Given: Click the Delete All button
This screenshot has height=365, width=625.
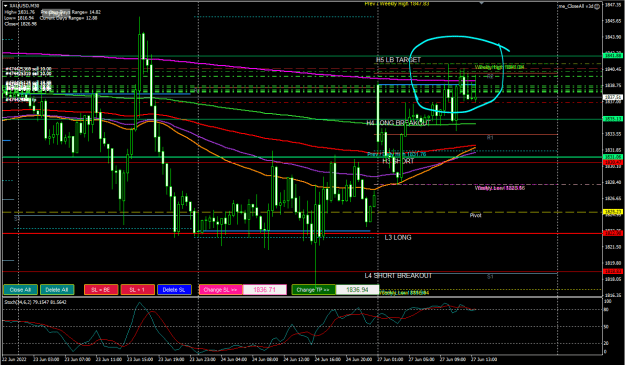Looking at the screenshot, I should 57,290.
